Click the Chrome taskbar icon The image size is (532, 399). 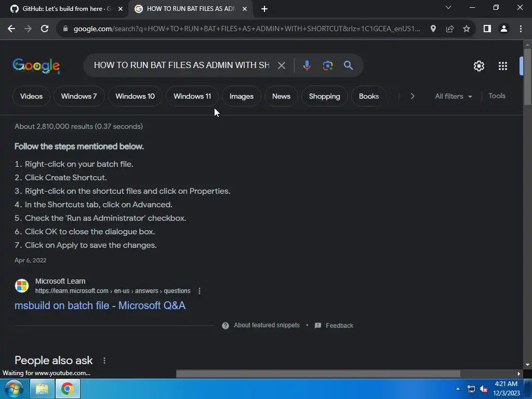68,389
